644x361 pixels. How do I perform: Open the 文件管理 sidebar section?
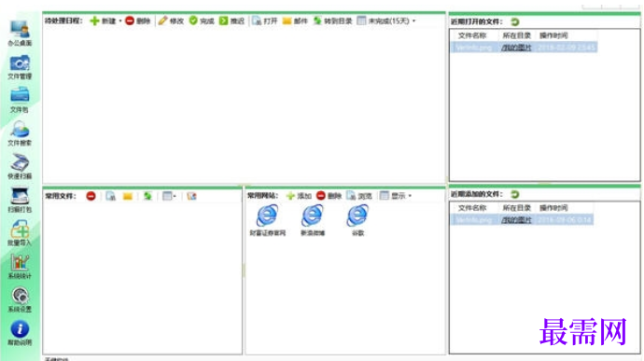(x=20, y=66)
